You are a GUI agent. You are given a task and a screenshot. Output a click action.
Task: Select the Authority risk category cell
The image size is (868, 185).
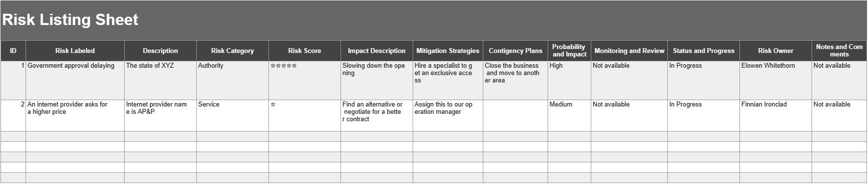click(233, 80)
